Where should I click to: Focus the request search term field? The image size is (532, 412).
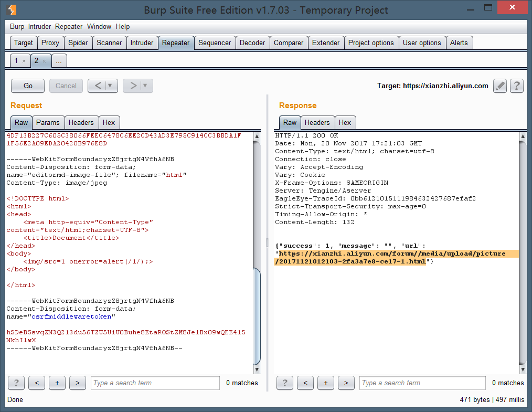(155, 383)
